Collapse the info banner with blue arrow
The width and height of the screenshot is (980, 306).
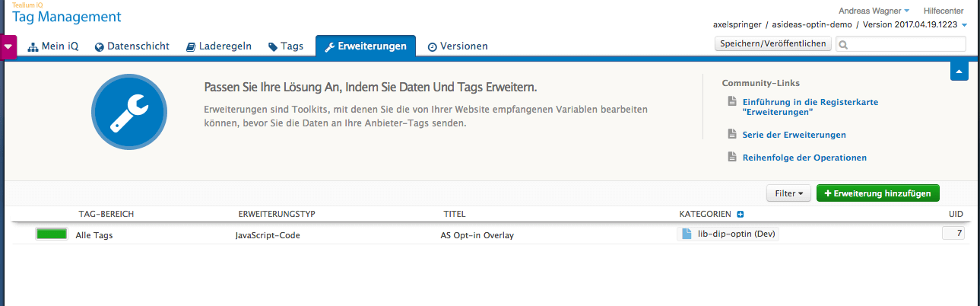[959, 71]
